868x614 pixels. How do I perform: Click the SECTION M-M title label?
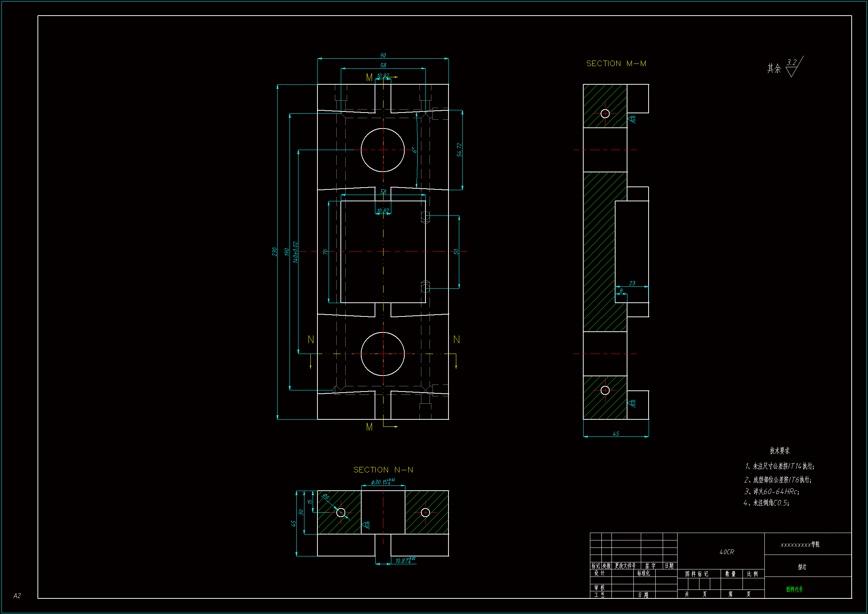coord(616,64)
